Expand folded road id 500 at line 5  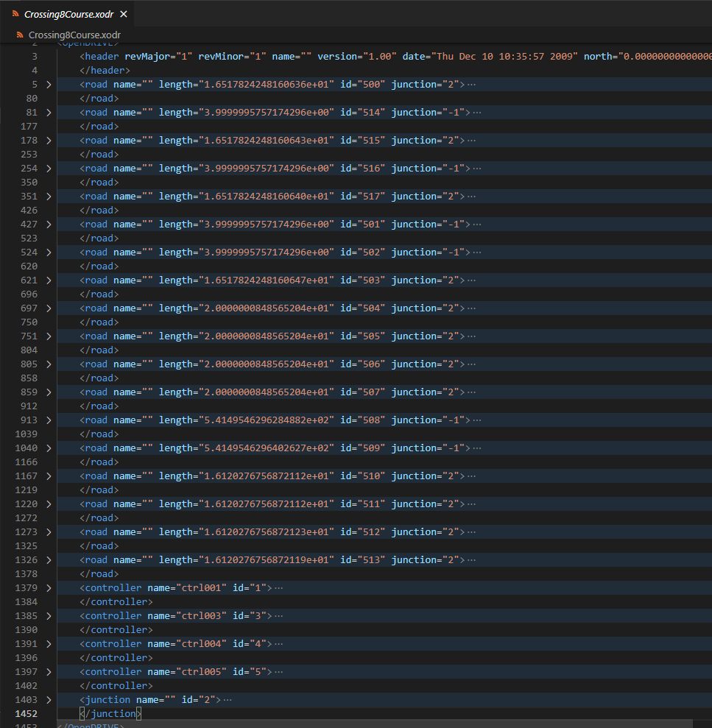pos(49,85)
